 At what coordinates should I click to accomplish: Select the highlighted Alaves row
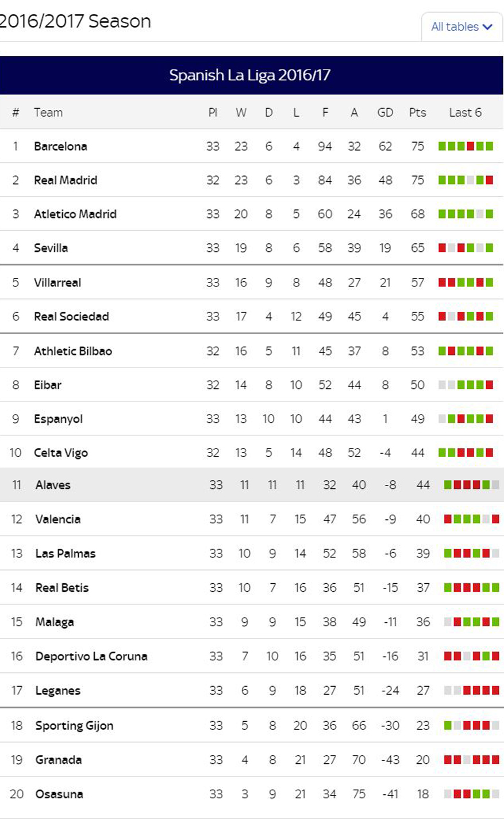[252, 485]
